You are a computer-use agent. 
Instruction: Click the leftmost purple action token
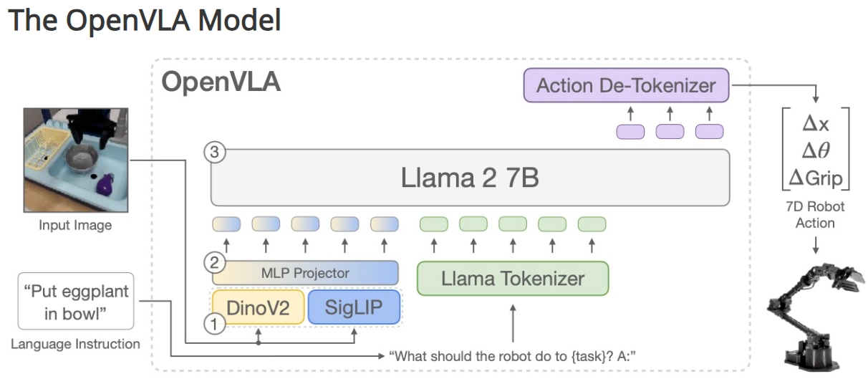tap(630, 132)
